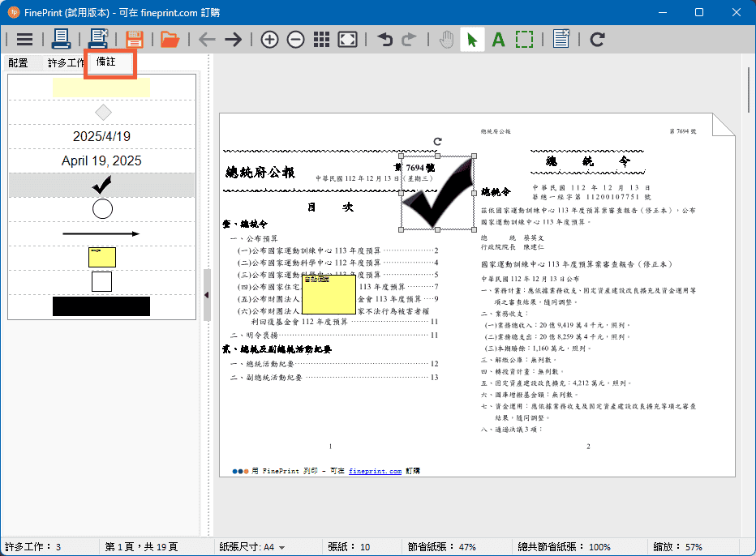Switch to the 配置 tab
The height and width of the screenshot is (556, 756).
[18, 63]
